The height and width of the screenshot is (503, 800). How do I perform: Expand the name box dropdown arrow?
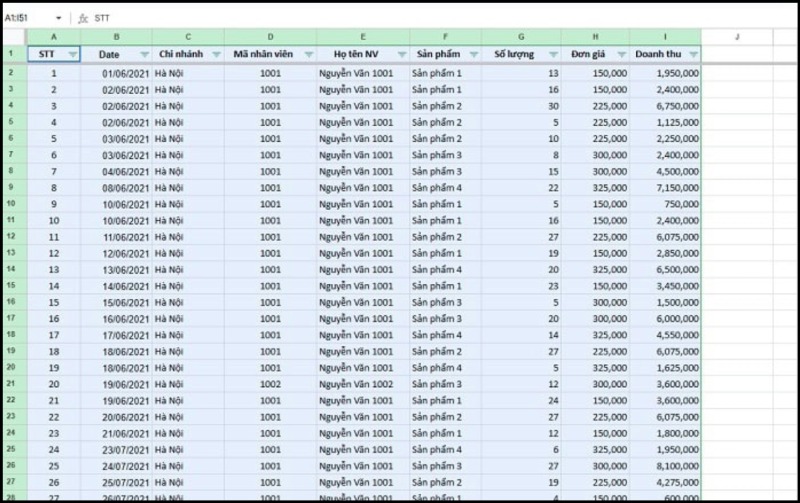(x=59, y=18)
